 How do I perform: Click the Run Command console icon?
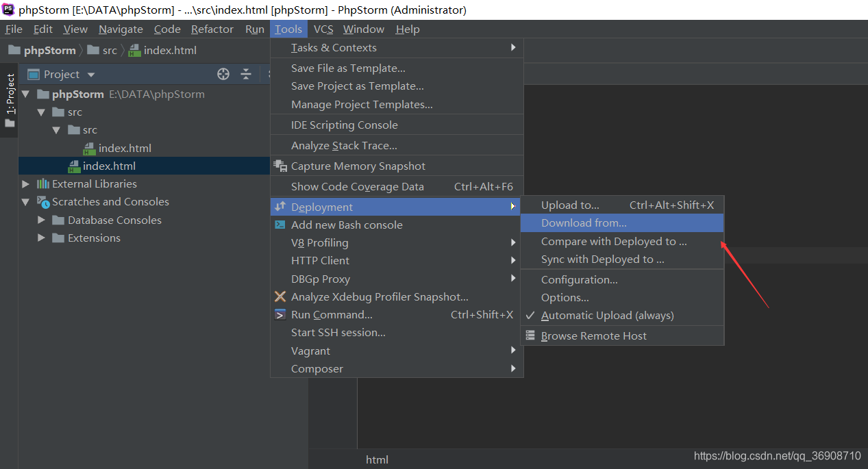[x=280, y=314]
